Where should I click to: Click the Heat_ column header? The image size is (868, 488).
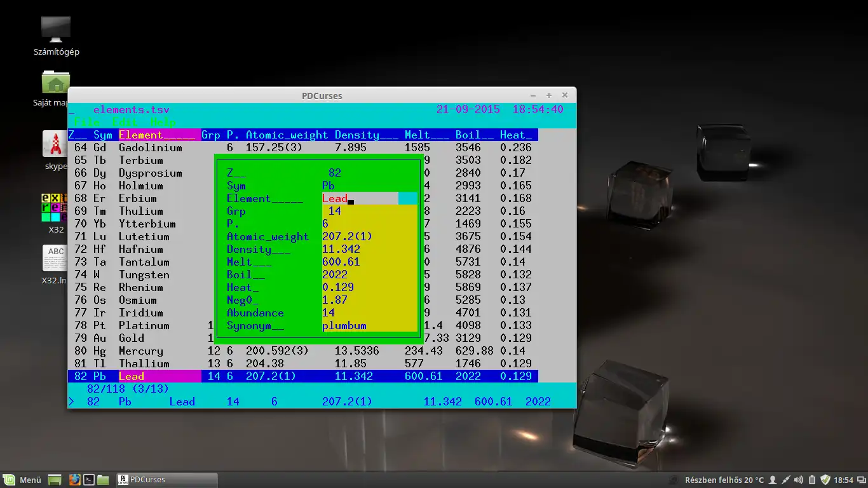point(516,135)
